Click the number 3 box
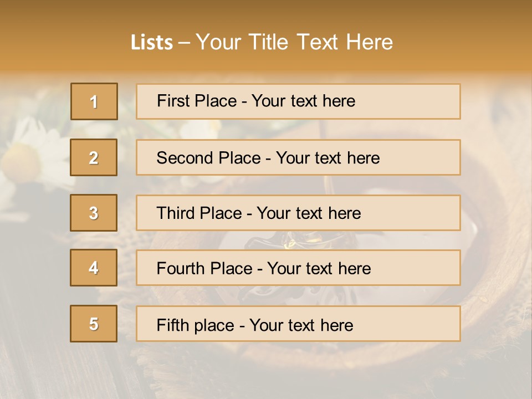Screen dimensions: 532x399 [x=94, y=213]
